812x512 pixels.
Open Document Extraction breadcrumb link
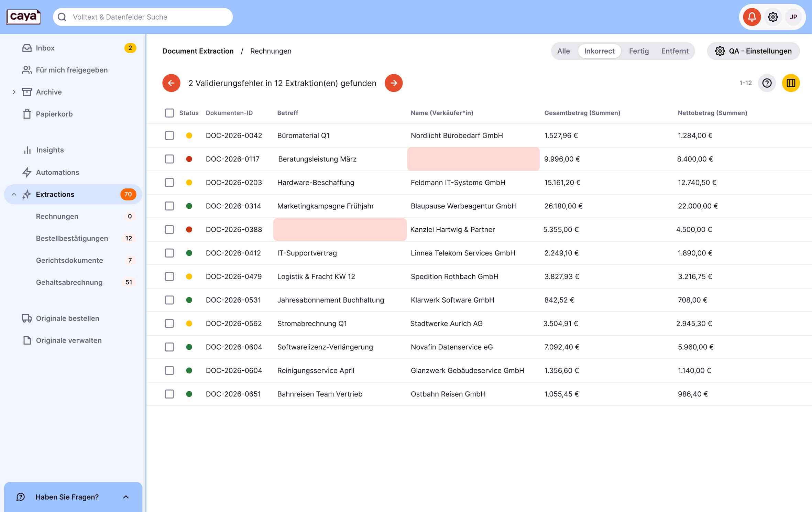pyautogui.click(x=198, y=51)
